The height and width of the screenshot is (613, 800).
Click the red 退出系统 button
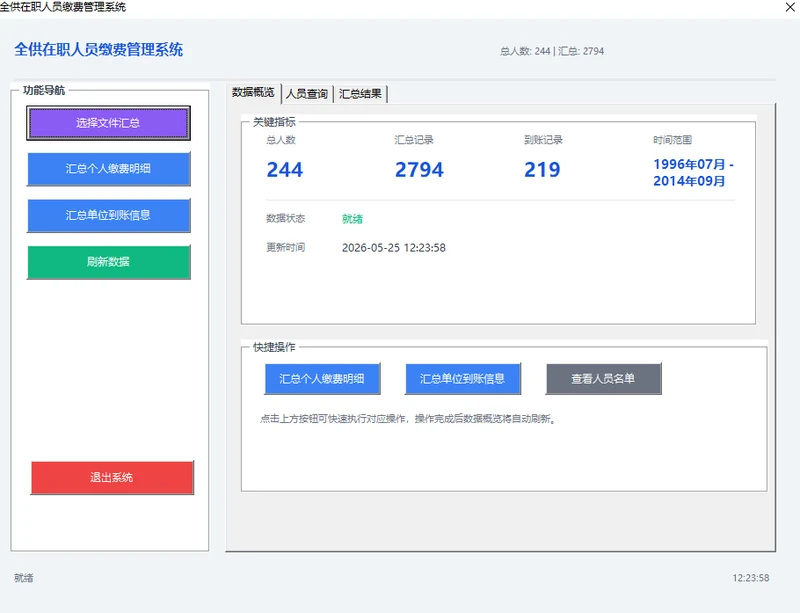[112, 478]
